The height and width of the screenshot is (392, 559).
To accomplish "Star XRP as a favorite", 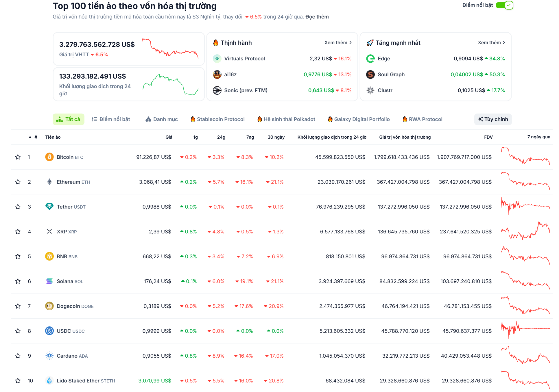I will point(18,231).
